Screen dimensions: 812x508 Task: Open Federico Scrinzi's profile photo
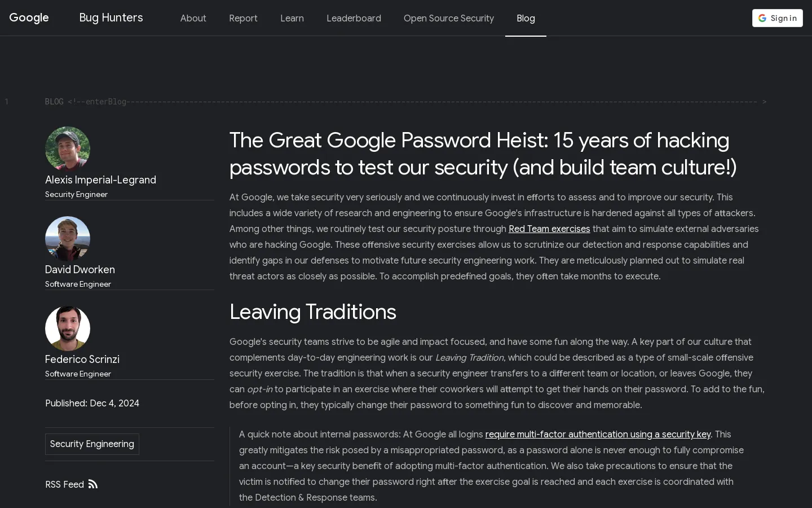[68, 329]
